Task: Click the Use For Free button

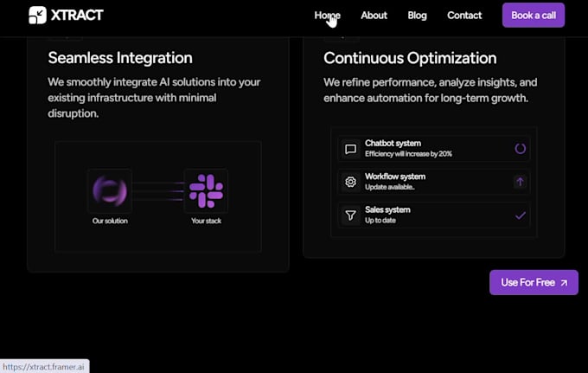Action: (x=534, y=282)
